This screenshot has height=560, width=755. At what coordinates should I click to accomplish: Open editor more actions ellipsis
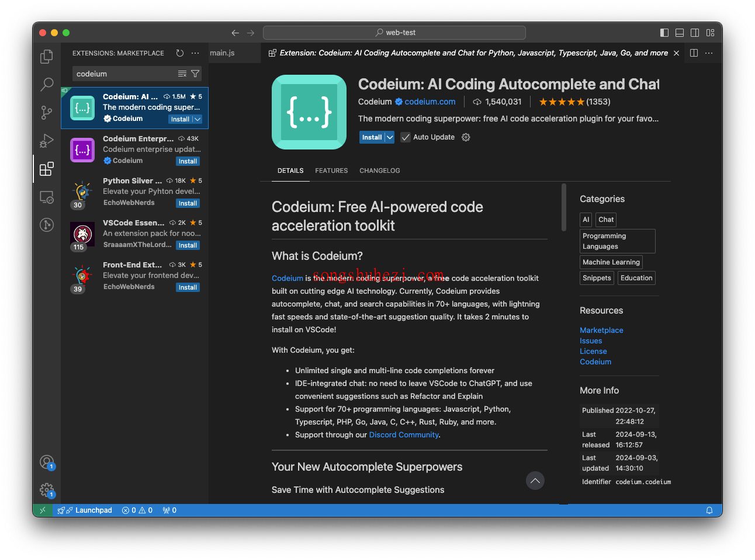[x=709, y=53]
